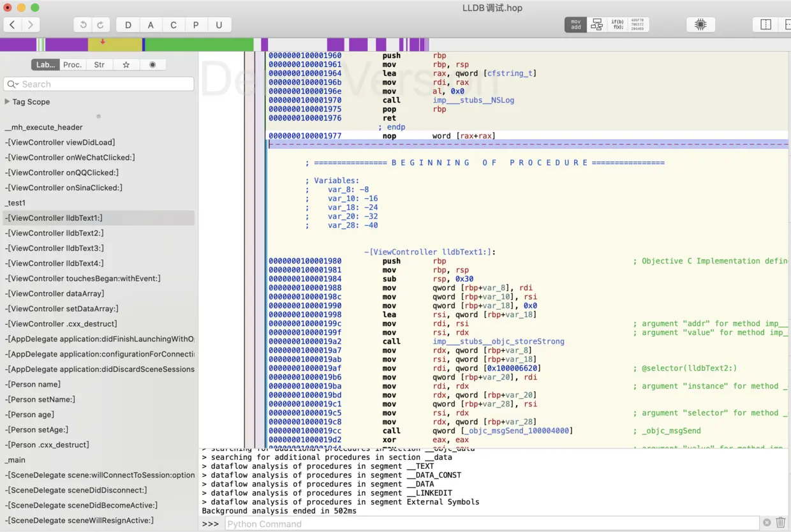791x532 pixels.
Task: Click the CPU processor icon in toolbar
Action: [x=700, y=24]
